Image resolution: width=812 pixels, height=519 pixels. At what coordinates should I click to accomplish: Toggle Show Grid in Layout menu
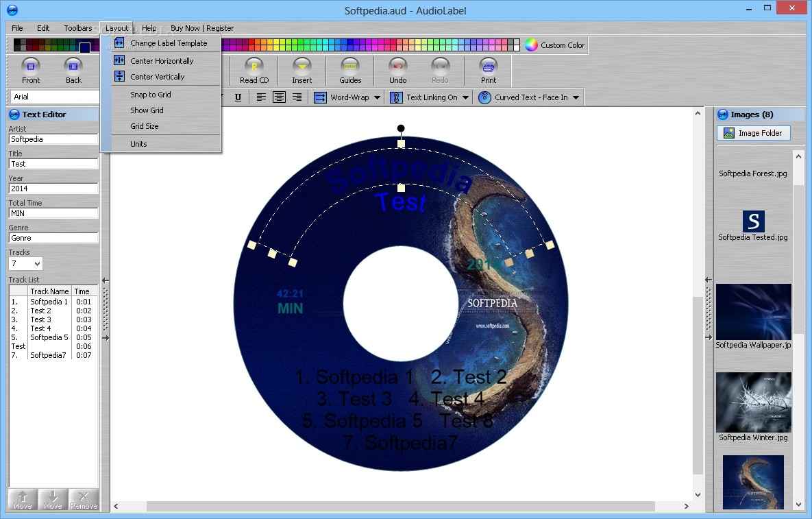pyautogui.click(x=147, y=110)
